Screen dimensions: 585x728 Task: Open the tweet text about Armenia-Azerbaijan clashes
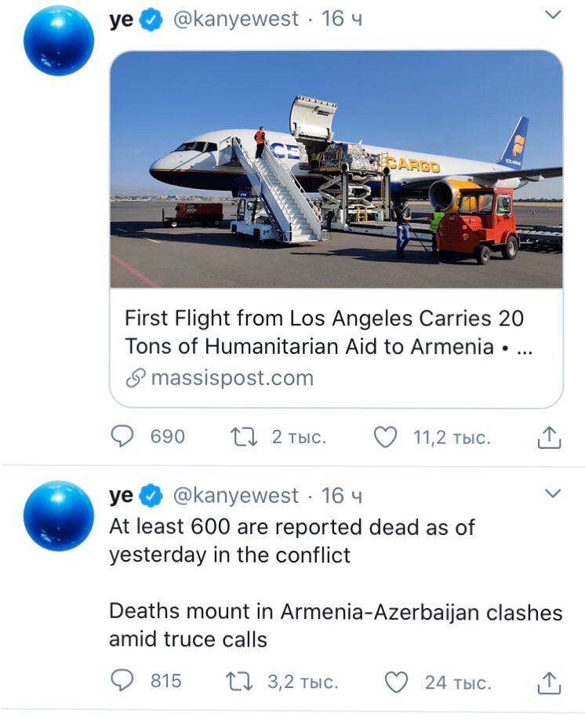point(336,624)
